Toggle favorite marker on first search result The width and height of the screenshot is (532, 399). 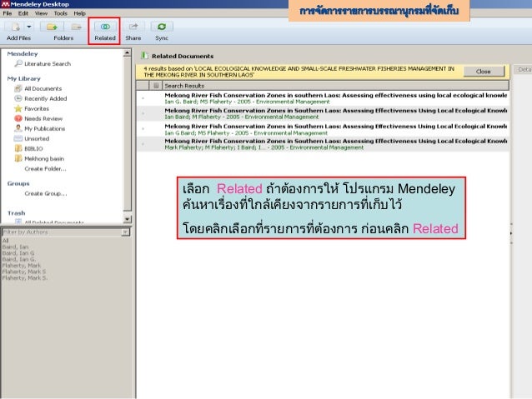143,98
